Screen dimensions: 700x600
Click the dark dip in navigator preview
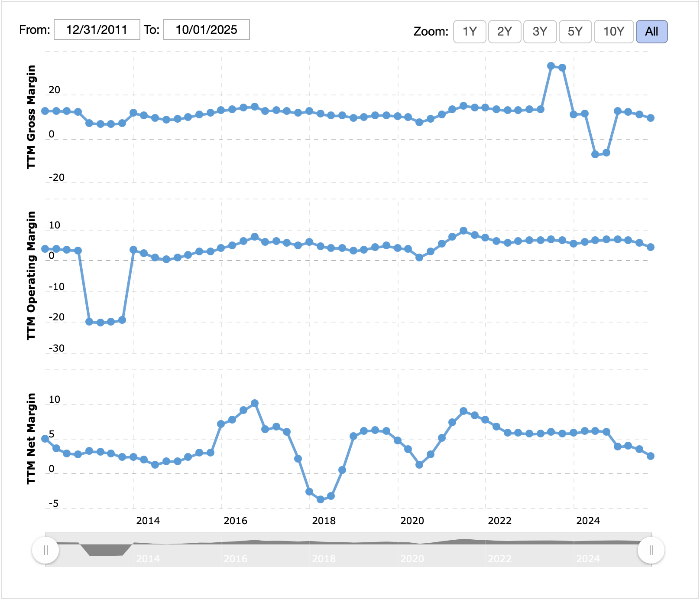pyautogui.click(x=106, y=550)
